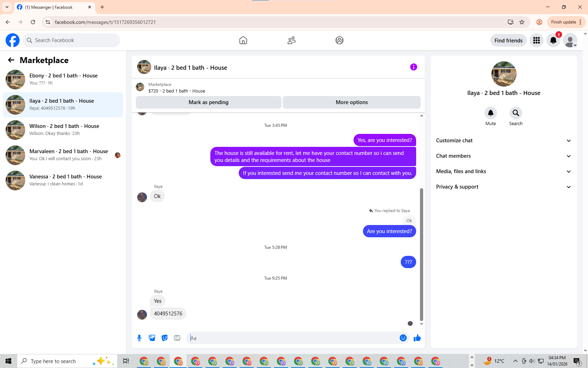Click Search Facebook field
The image size is (588, 368).
tap(72, 40)
